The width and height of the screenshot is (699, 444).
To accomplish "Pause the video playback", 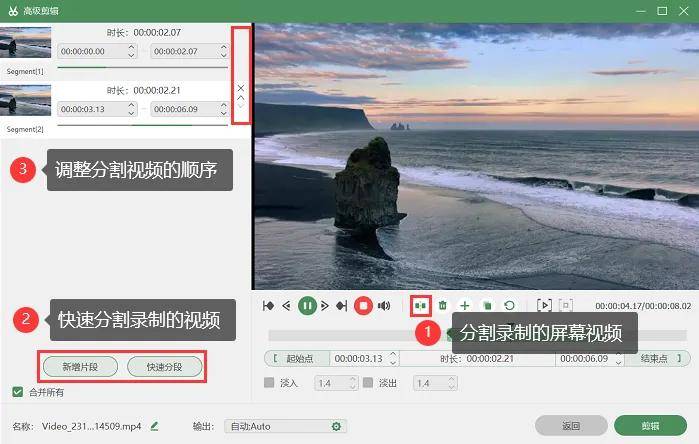I will (x=307, y=305).
